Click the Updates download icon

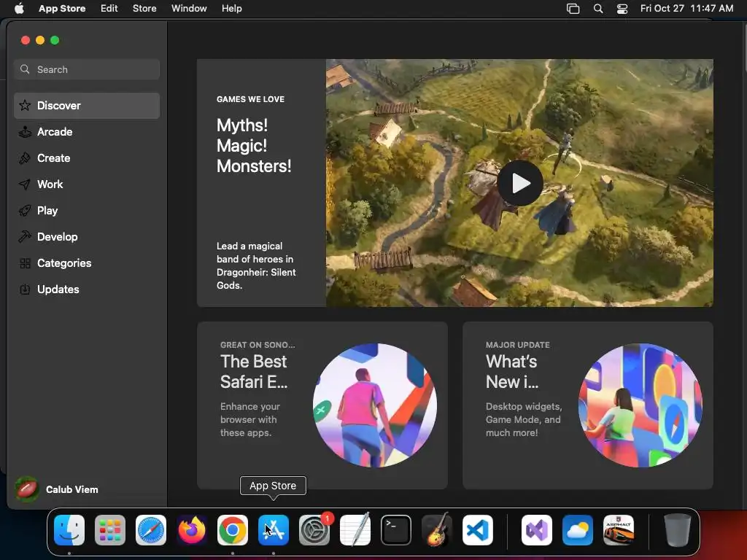point(25,289)
